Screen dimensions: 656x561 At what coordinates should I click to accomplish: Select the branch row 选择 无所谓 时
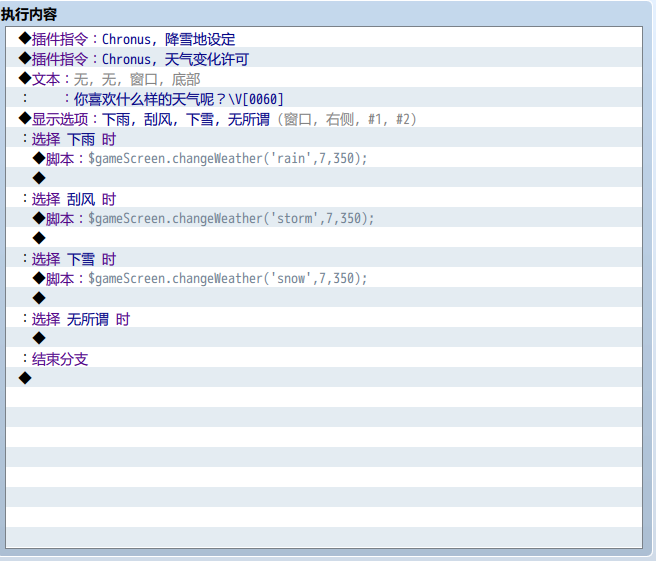[x=324, y=319]
